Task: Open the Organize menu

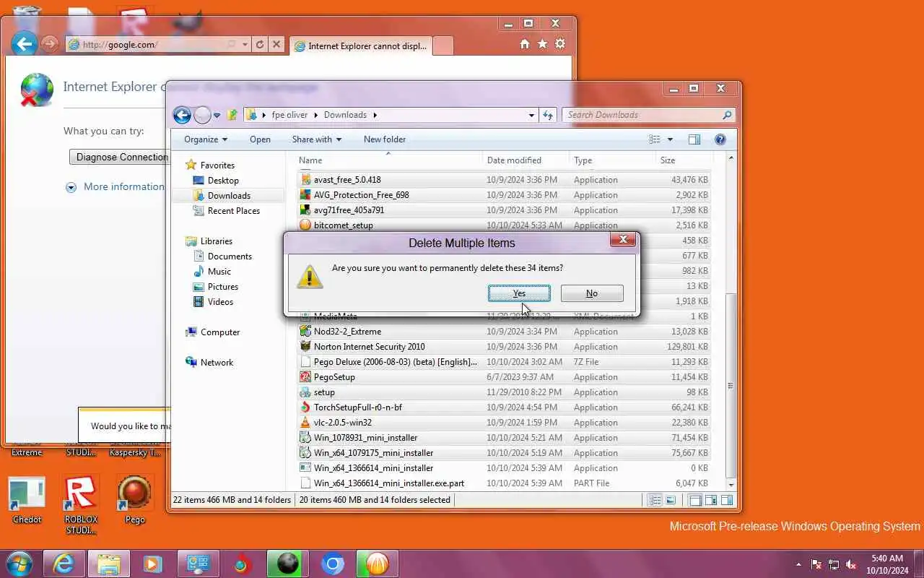Action: (206, 139)
